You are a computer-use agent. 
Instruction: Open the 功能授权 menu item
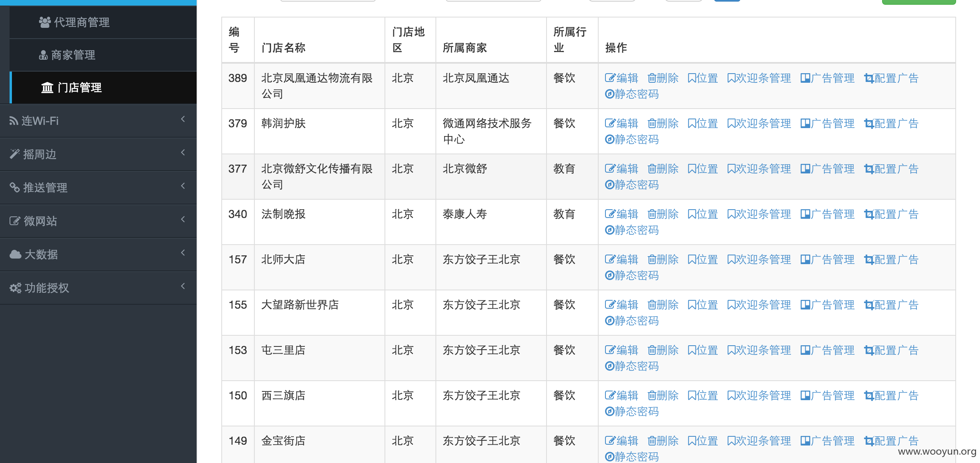click(x=98, y=288)
